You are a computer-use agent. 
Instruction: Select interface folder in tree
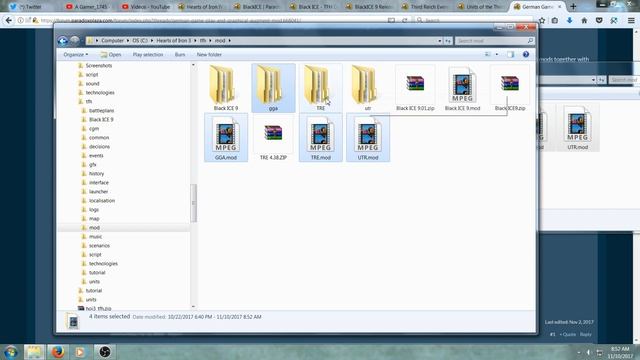point(99,182)
